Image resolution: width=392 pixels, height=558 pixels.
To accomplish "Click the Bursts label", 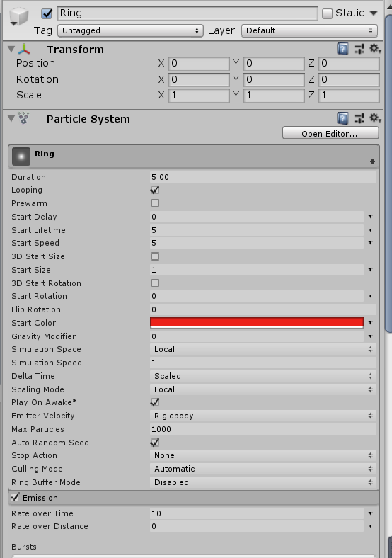I will [24, 547].
